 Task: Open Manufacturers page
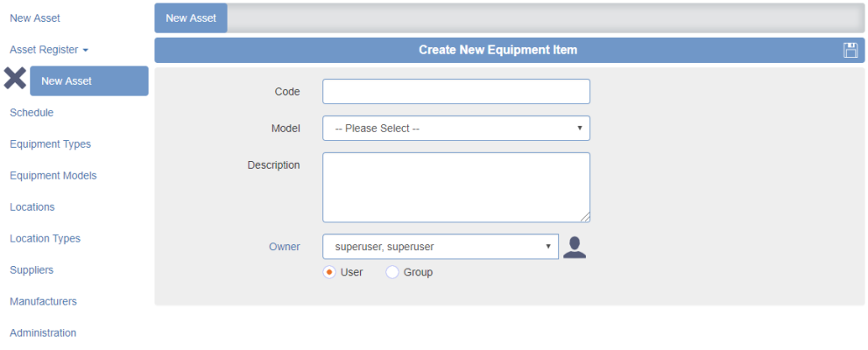tap(43, 301)
